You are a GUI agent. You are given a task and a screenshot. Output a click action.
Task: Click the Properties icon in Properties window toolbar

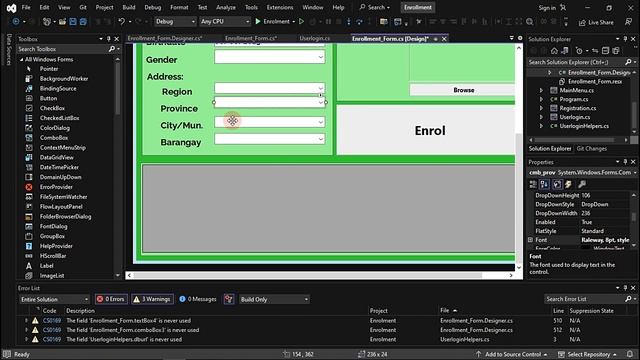[x=557, y=184]
